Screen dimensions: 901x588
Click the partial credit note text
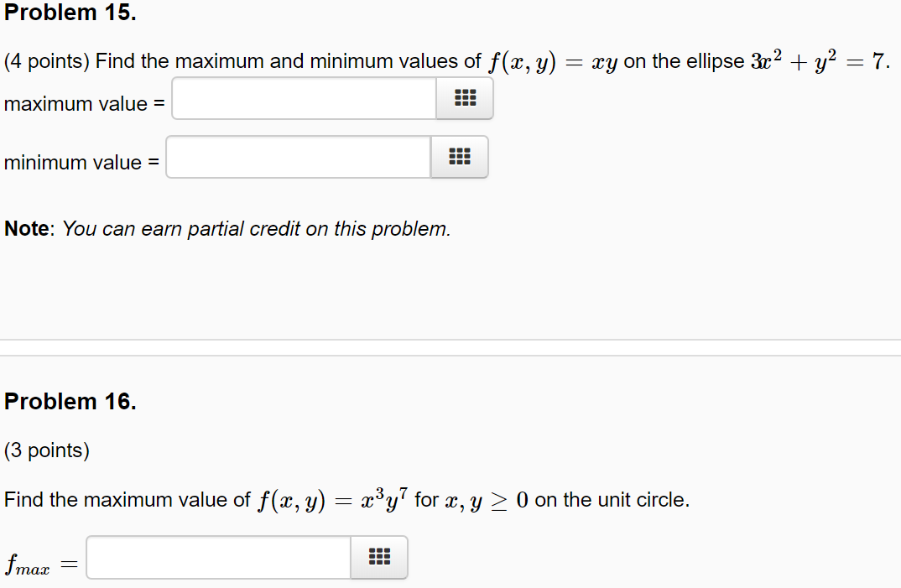[x=227, y=228]
